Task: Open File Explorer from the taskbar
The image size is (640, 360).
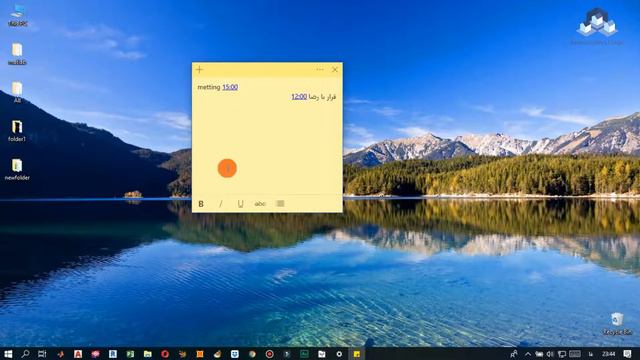Action: coord(148,354)
